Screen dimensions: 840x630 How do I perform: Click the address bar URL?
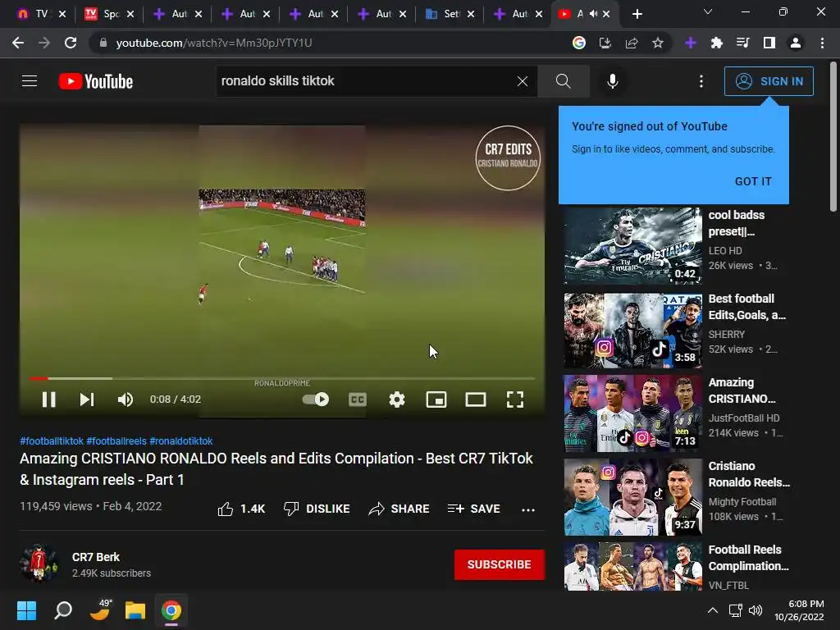pos(214,43)
